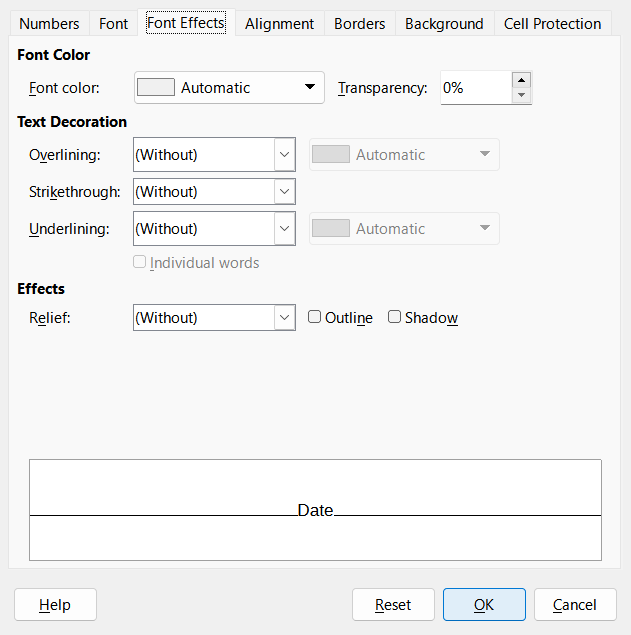Click the Font color swatch preview
Screen dimensions: 631x635
pyautogui.click(x=156, y=87)
